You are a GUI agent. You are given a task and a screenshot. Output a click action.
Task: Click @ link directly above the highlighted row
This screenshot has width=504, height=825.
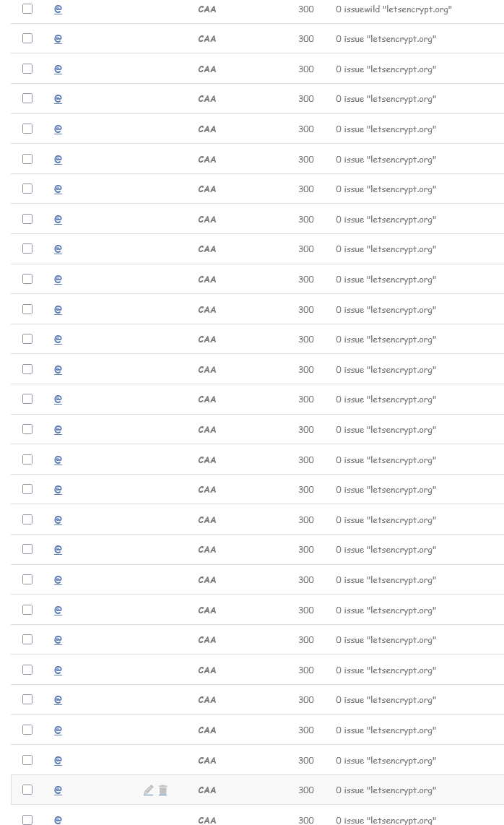pyautogui.click(x=58, y=760)
